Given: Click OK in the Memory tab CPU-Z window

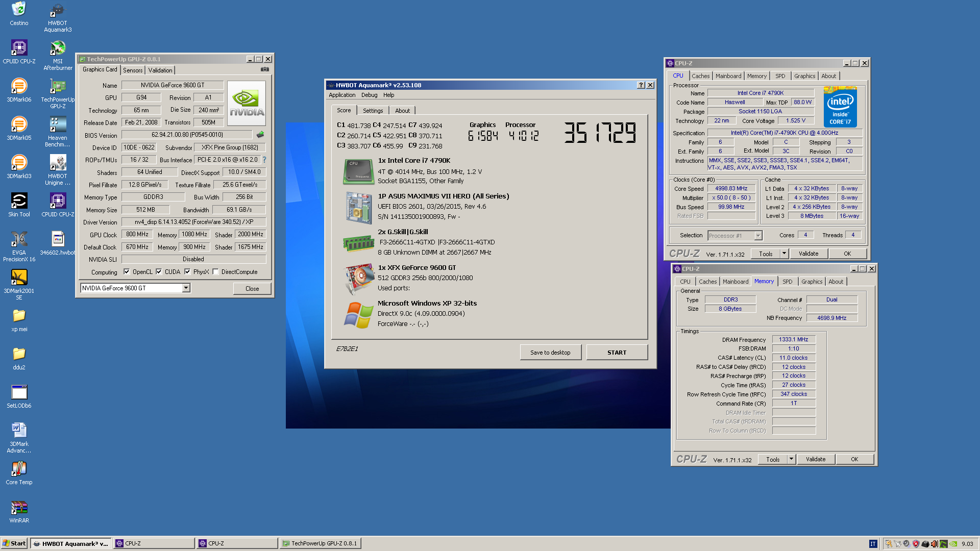Looking at the screenshot, I should coord(854,459).
